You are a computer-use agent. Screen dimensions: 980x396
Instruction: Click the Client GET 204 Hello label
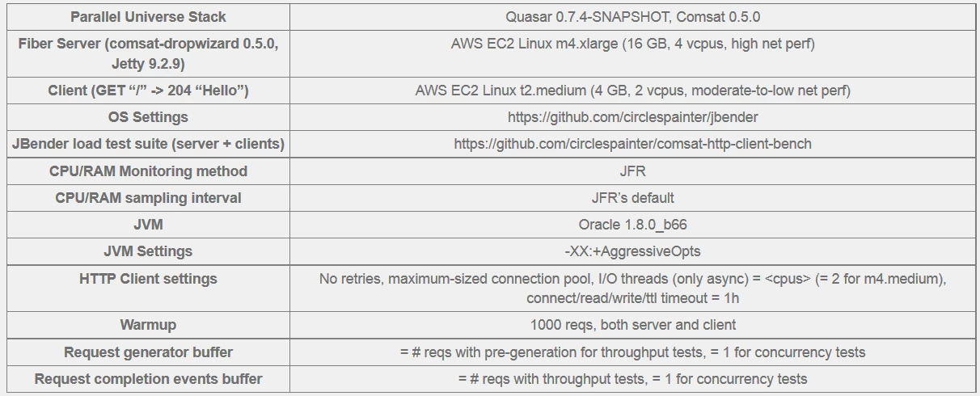pos(148,91)
